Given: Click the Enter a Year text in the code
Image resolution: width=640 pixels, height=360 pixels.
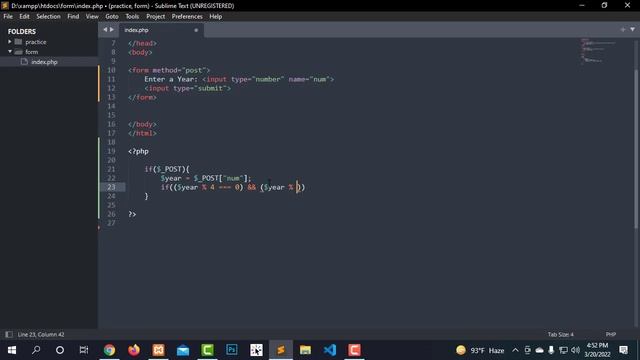Looking at the screenshot, I should 171,79.
